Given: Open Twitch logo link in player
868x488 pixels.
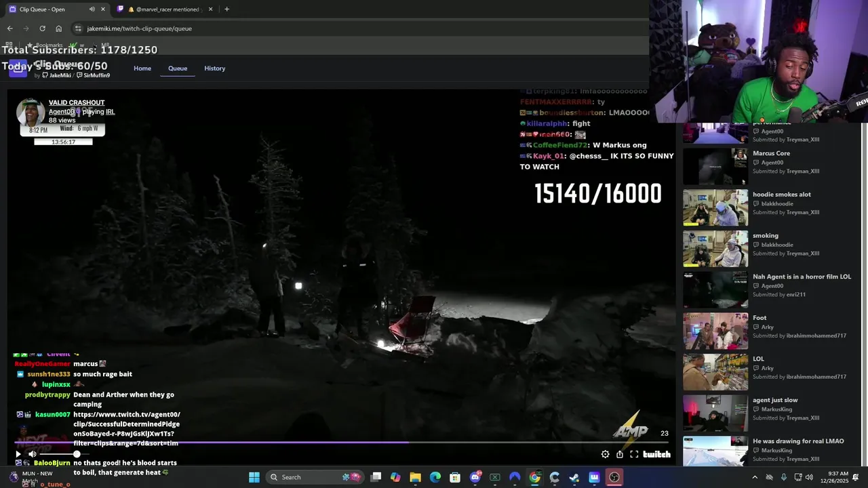Looking at the screenshot, I should click(x=656, y=454).
